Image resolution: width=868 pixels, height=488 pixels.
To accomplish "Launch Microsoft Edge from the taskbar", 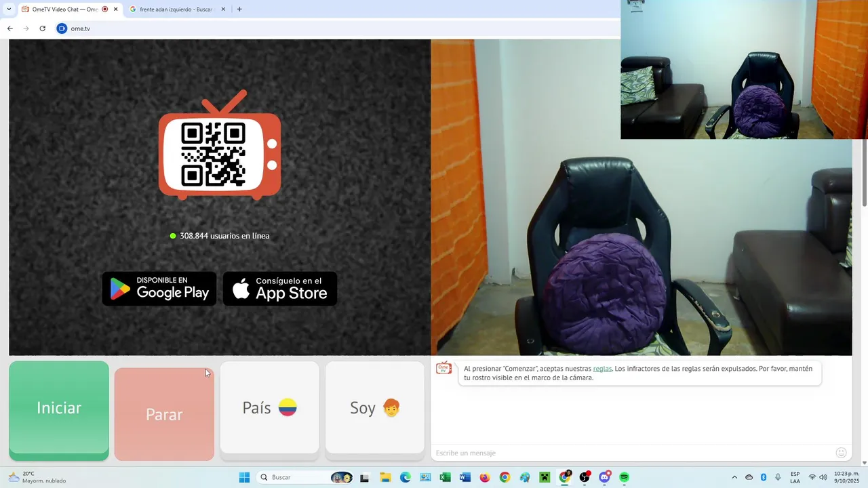I will [406, 477].
